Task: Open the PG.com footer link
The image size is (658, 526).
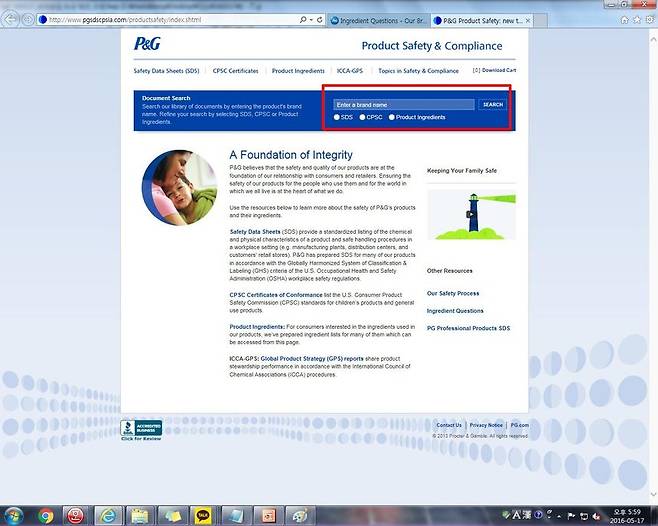Action: click(x=520, y=425)
